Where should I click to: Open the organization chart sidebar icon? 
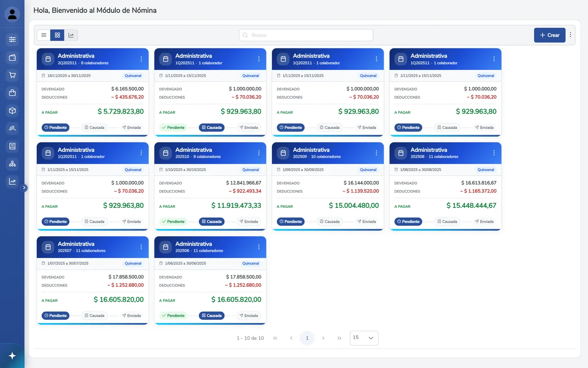12,164
